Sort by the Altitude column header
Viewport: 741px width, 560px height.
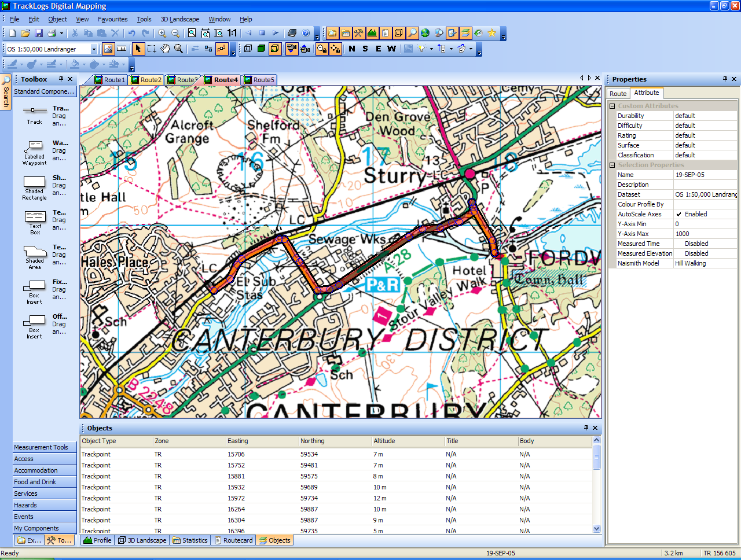(408, 441)
